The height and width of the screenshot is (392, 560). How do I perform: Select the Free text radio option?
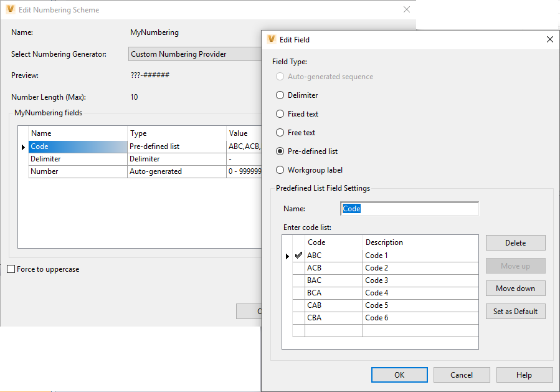tap(280, 133)
